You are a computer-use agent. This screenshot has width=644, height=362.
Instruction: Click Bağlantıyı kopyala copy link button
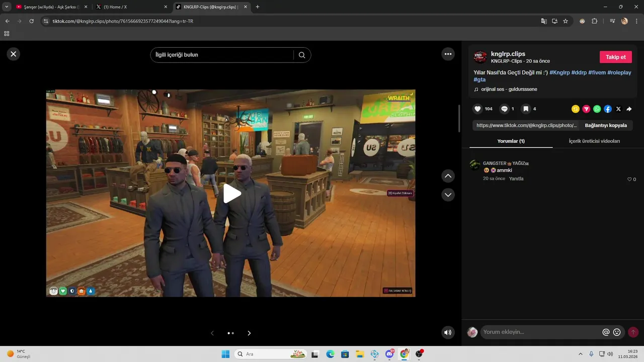point(606,125)
